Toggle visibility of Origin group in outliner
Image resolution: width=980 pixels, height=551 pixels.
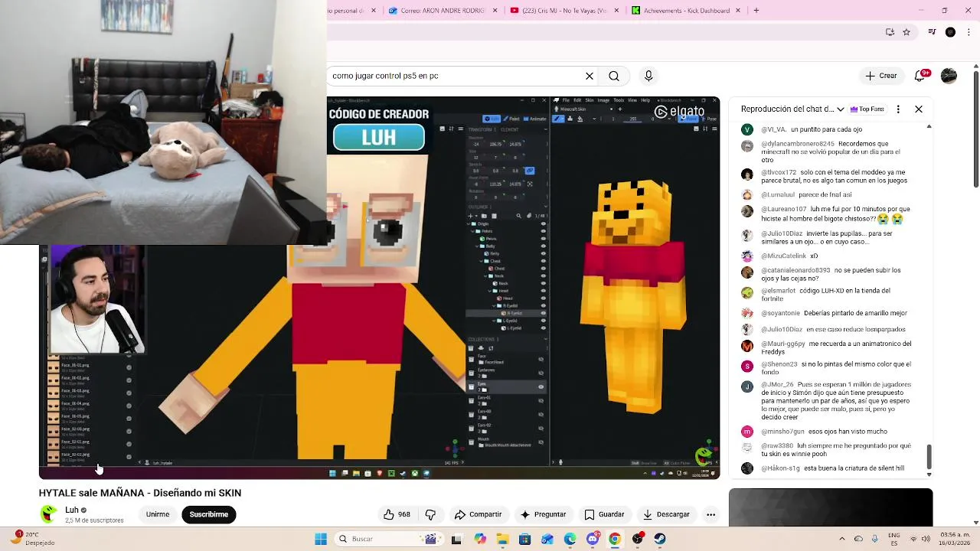[544, 223]
